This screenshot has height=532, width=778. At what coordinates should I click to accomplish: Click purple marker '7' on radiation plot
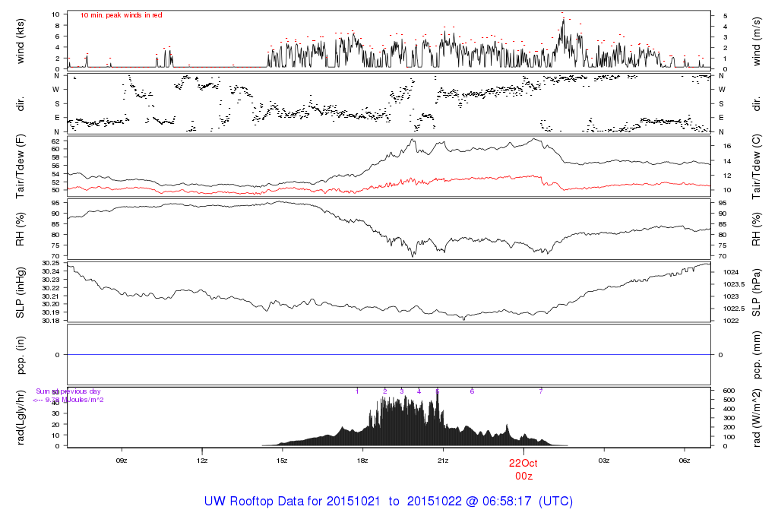point(541,391)
